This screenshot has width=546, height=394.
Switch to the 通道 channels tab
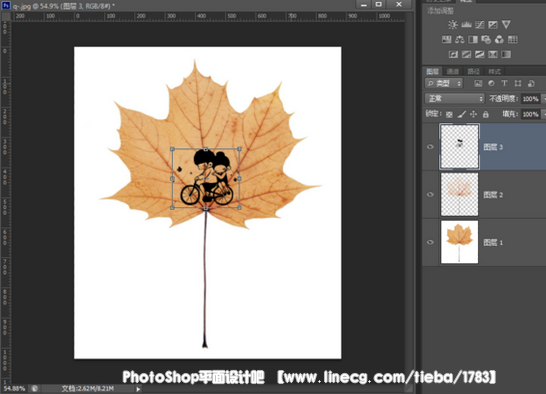point(453,71)
